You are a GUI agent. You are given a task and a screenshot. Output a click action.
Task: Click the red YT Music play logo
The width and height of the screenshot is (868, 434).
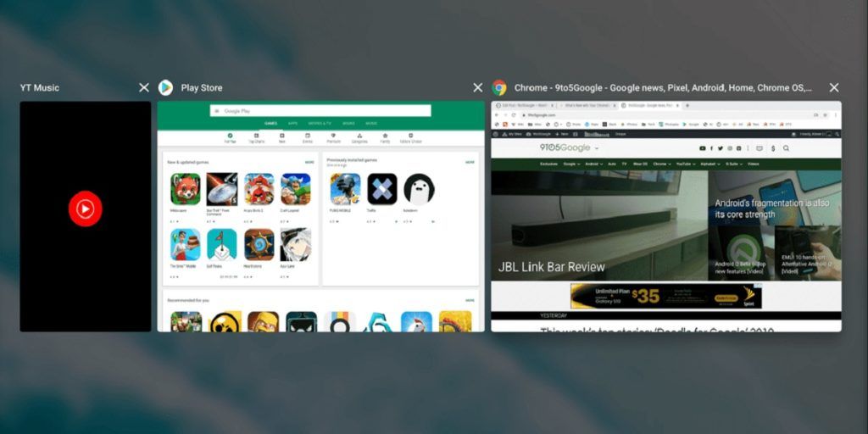click(85, 209)
